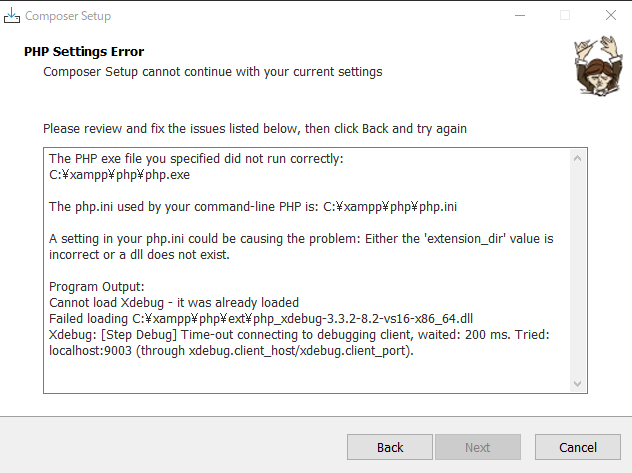Cancel the Composer setup
Screen dimensions: 632x473
(x=578, y=447)
